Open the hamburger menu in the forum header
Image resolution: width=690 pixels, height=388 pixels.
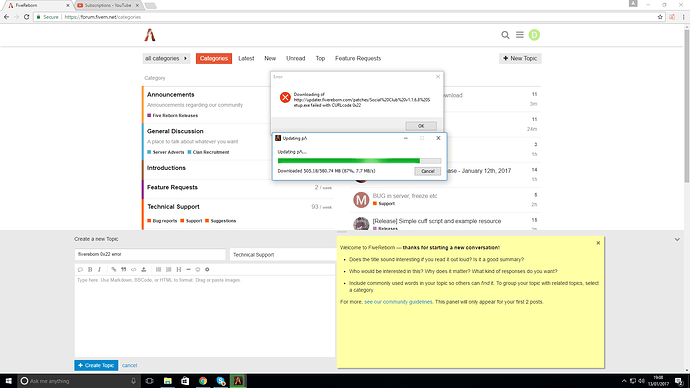(x=520, y=34)
